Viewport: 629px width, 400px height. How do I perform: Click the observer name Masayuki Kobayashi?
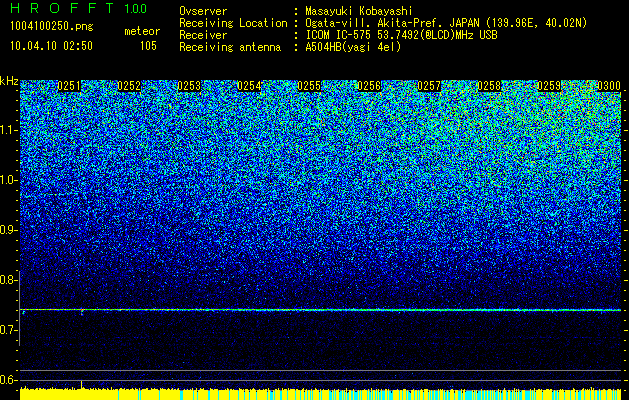click(359, 11)
